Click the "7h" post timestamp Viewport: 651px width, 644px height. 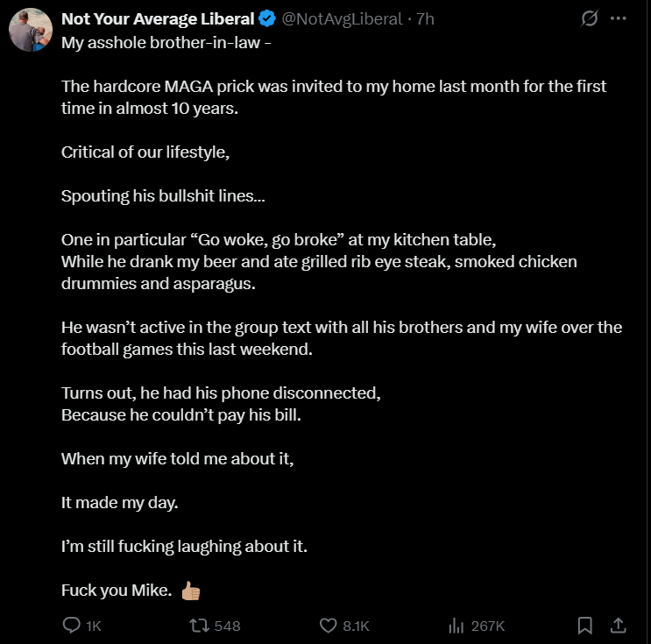(x=425, y=18)
